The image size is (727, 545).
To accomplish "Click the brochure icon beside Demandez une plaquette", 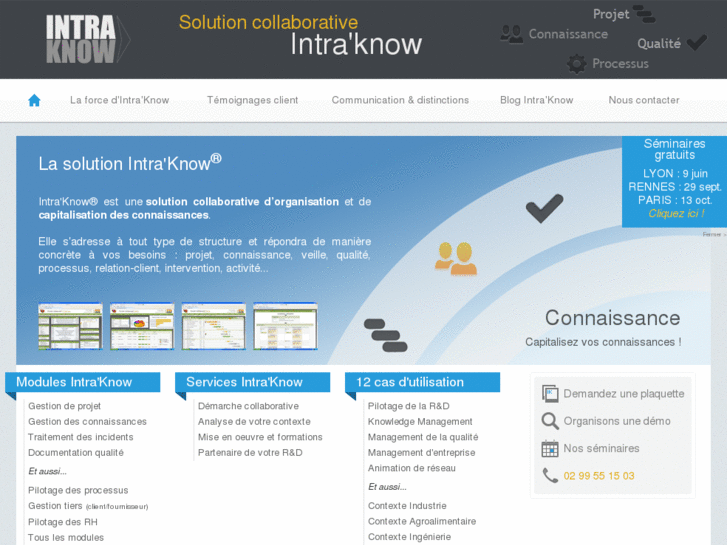I will pos(550,394).
